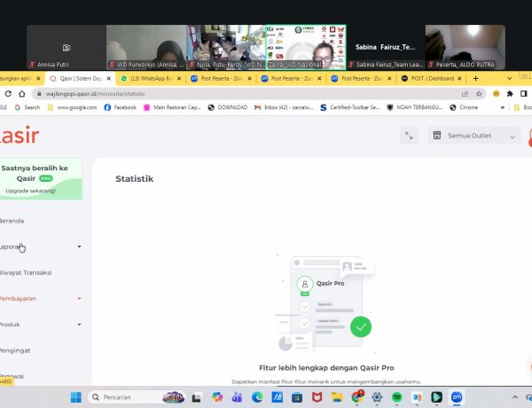Open Microsoft Teams taskbar icon
The width and height of the screenshot is (532, 408).
click(237, 397)
